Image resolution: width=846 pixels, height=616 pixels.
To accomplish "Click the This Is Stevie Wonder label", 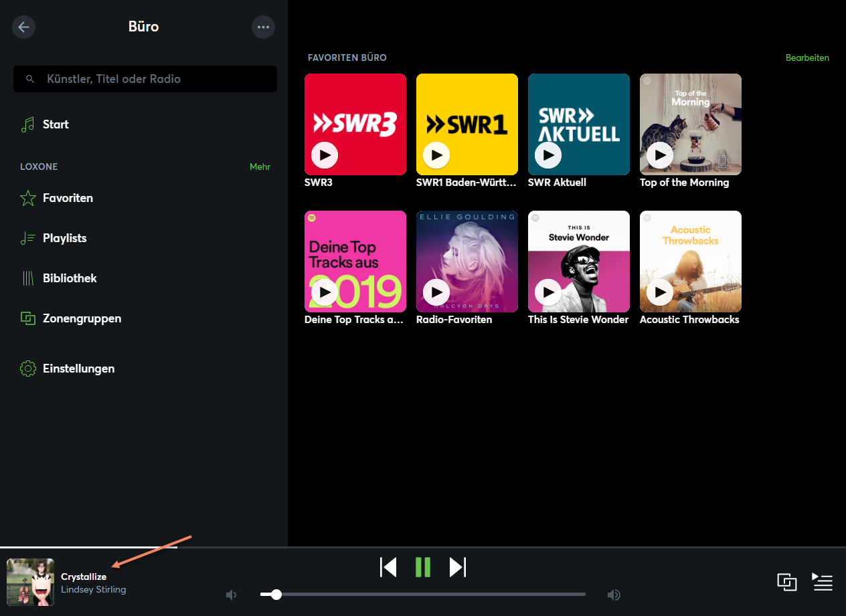I will [578, 320].
